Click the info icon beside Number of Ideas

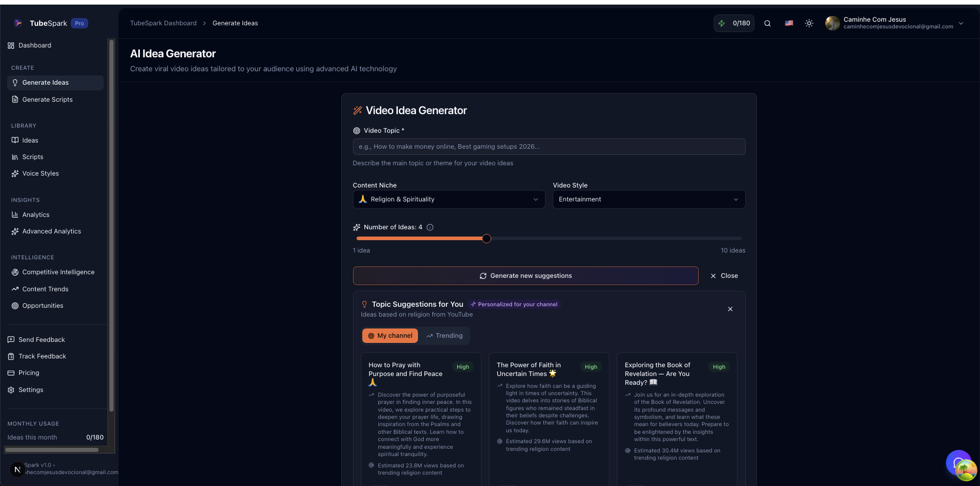[x=430, y=227]
